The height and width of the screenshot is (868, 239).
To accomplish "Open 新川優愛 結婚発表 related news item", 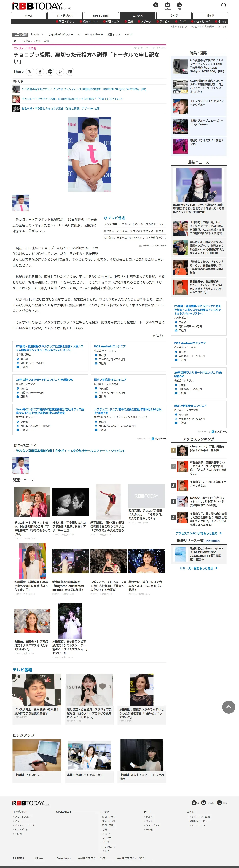I will [32, 570].
